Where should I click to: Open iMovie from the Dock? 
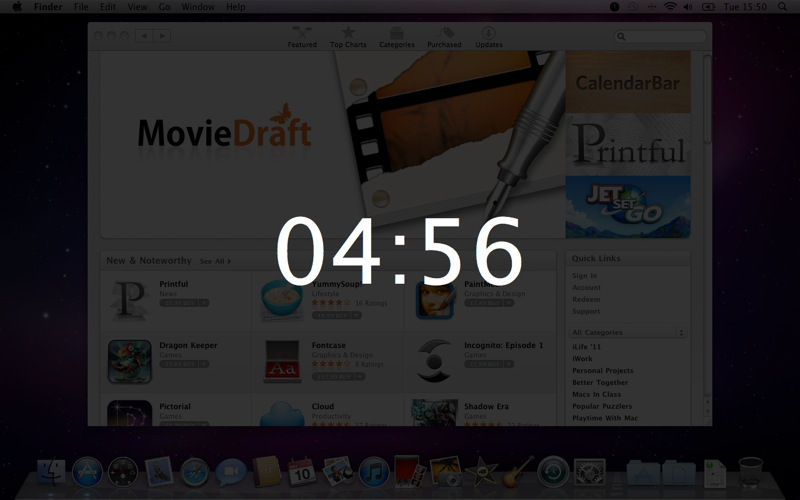coord(482,471)
